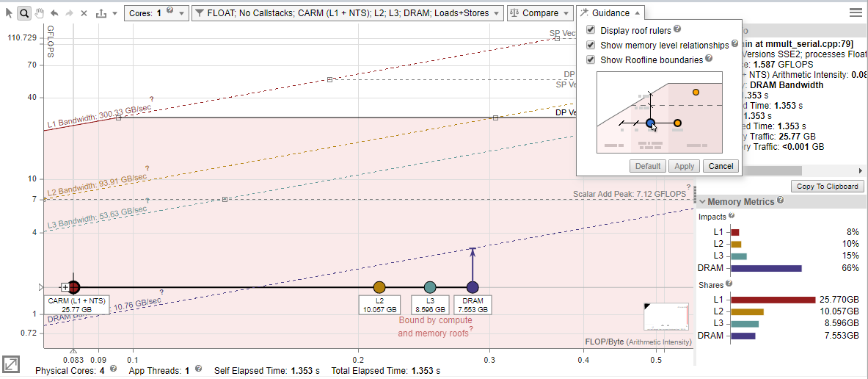
Task: Click the L3 impacts teal bar
Action: (x=739, y=256)
